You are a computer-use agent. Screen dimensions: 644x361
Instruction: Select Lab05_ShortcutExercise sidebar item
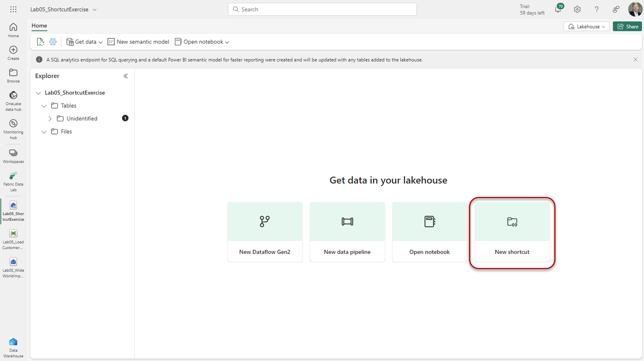pos(13,211)
